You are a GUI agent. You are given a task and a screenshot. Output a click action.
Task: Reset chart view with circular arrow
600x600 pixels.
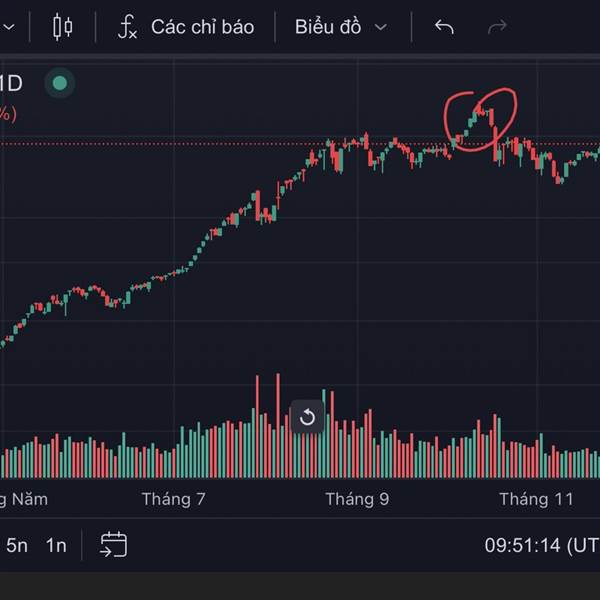[308, 417]
